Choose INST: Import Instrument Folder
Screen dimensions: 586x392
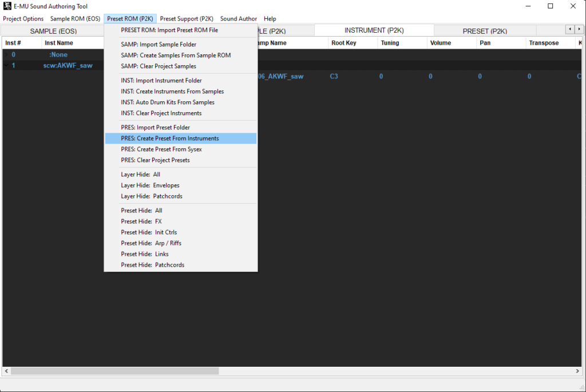pyautogui.click(x=181, y=81)
